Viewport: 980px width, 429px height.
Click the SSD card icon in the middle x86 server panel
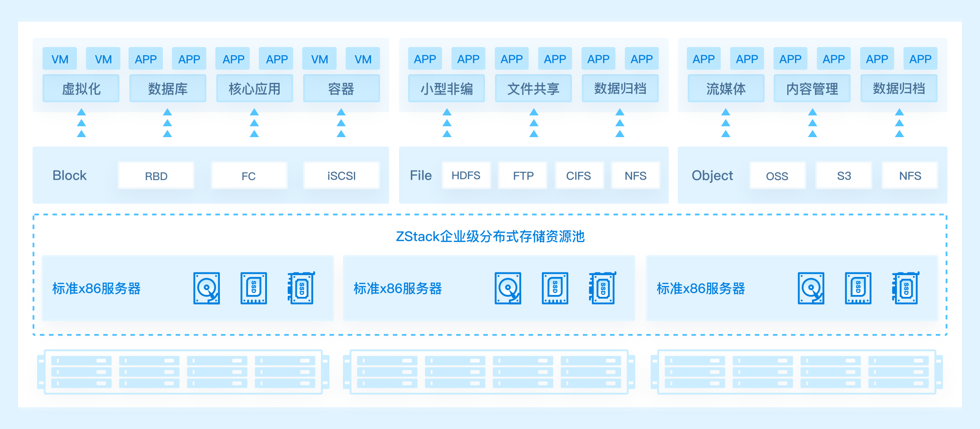click(x=602, y=288)
